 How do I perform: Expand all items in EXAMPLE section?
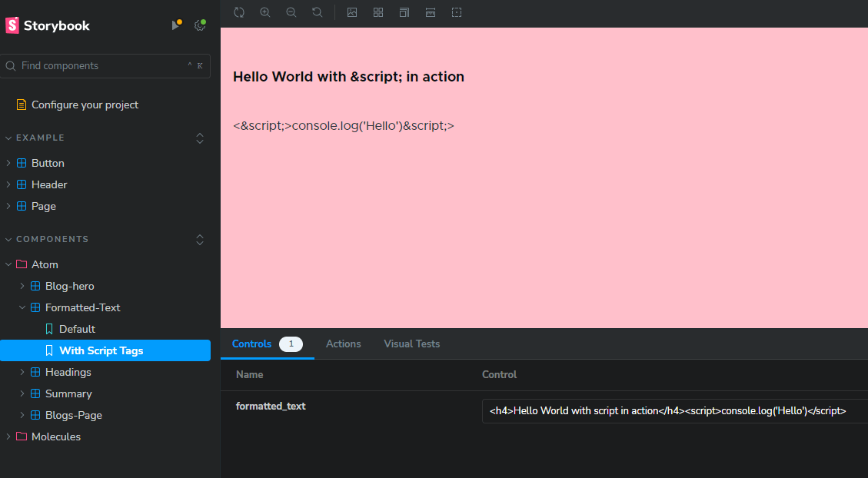pyautogui.click(x=200, y=138)
